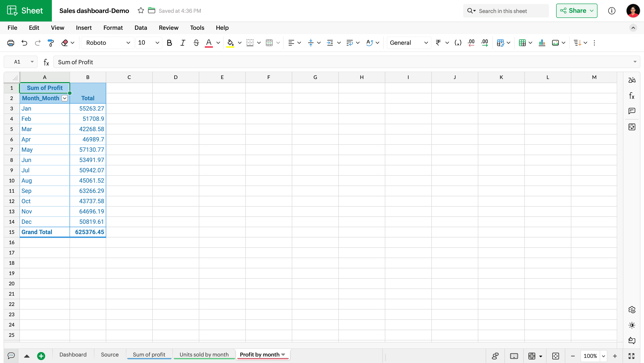Image resolution: width=644 pixels, height=363 pixels.
Task: Redo the last undone action
Action: 38,43
